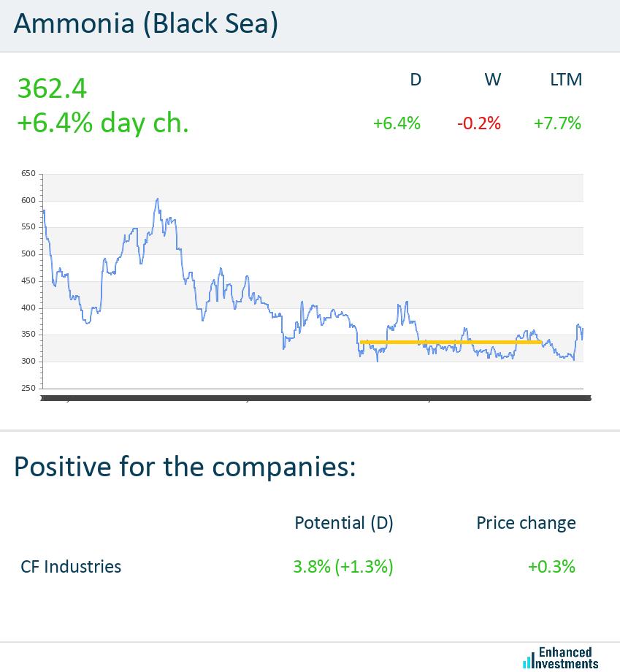Click the 250 label on chart axis

point(28,388)
